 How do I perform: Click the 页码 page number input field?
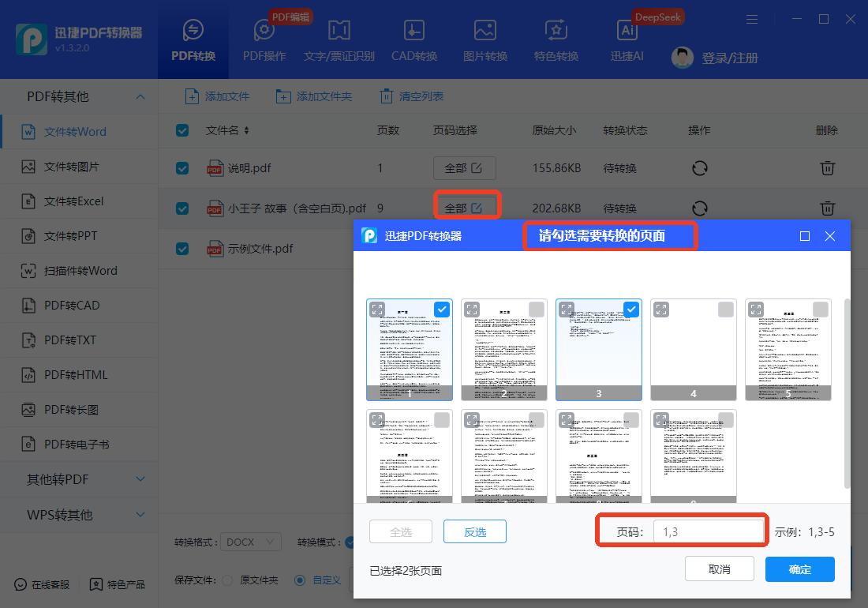click(708, 532)
